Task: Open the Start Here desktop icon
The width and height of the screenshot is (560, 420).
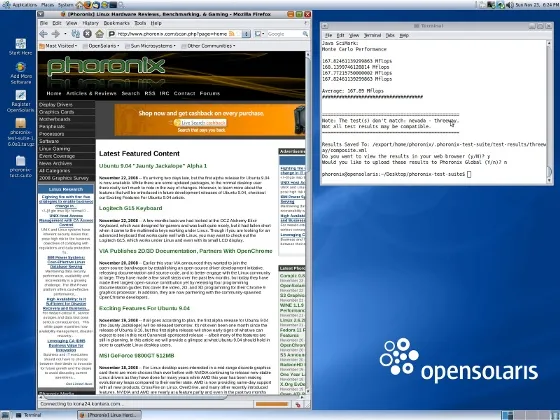Action: coord(21,47)
